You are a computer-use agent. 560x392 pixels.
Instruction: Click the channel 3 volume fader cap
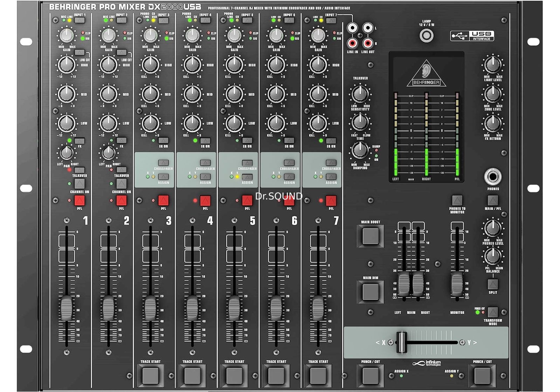point(150,308)
